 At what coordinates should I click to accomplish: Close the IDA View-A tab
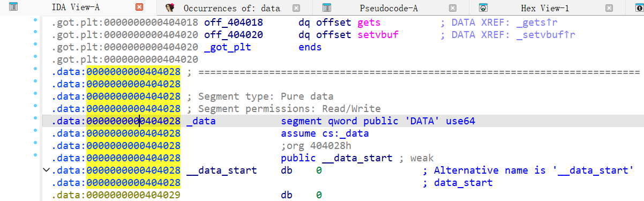click(x=139, y=8)
